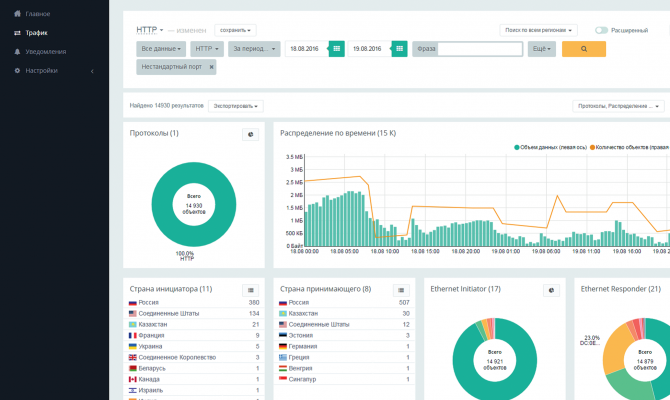670x400 pixels.
Task: Select Украина row
Action: point(194,346)
